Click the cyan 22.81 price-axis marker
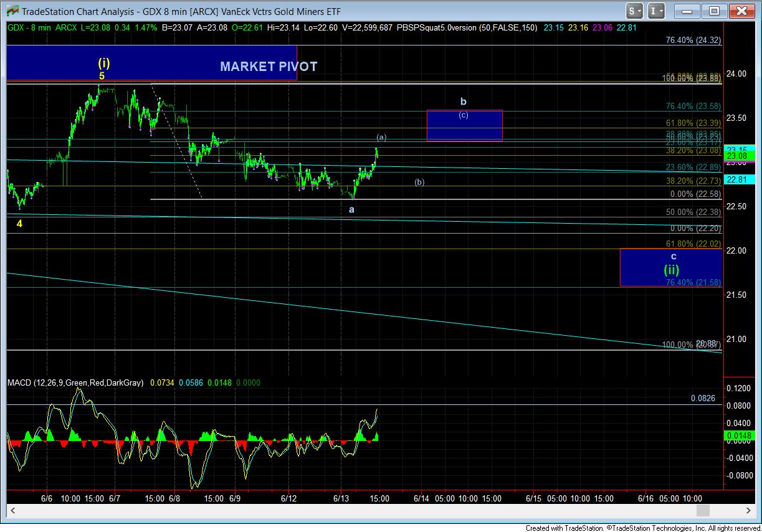This screenshot has width=762, height=532. coord(738,179)
